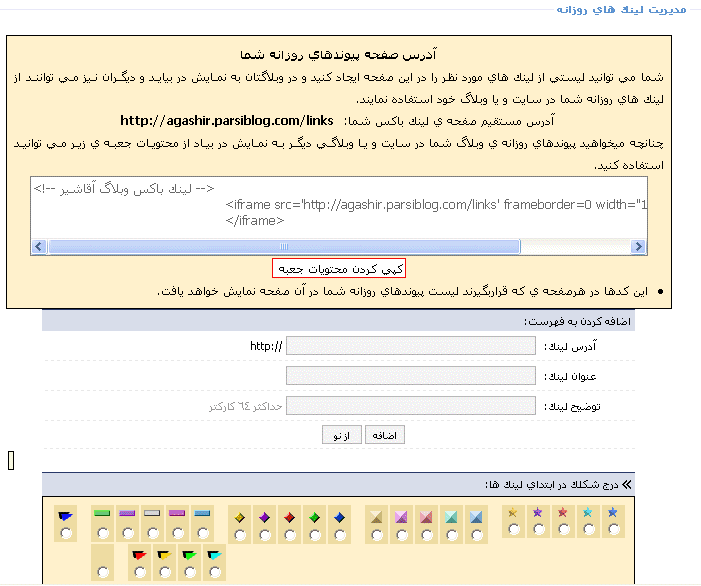Focus the عنوان لينك title input field
Image resolution: width=701 pixels, height=586 pixels.
(411, 375)
